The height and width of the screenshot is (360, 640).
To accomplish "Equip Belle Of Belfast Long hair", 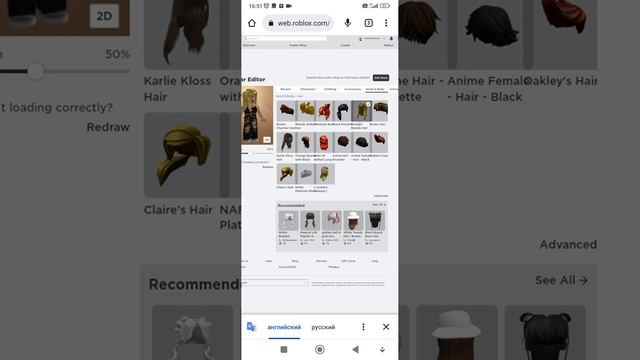I will (x=324, y=142).
